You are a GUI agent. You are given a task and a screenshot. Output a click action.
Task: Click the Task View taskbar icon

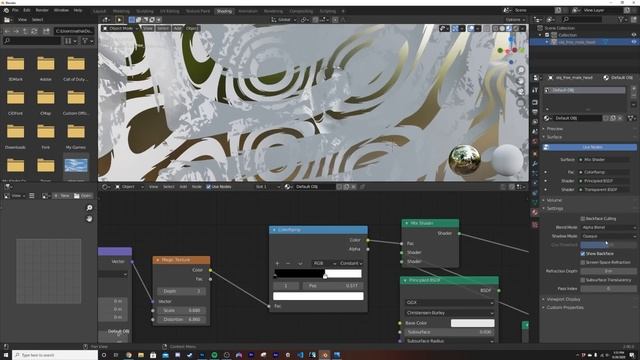[116, 355]
